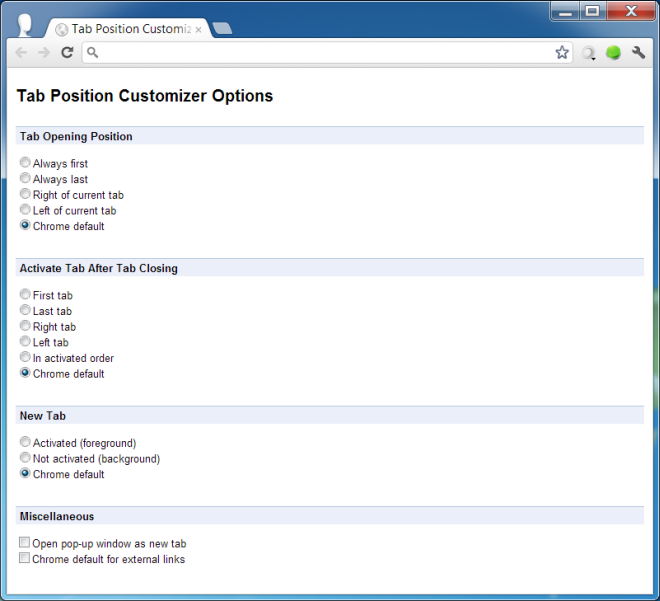Open a new tab with the new-tab button

click(222, 28)
